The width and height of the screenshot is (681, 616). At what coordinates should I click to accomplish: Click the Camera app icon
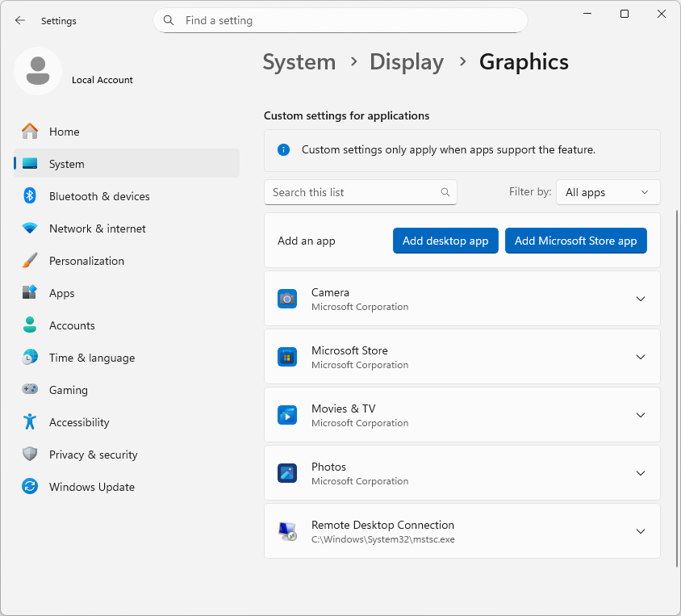(287, 298)
